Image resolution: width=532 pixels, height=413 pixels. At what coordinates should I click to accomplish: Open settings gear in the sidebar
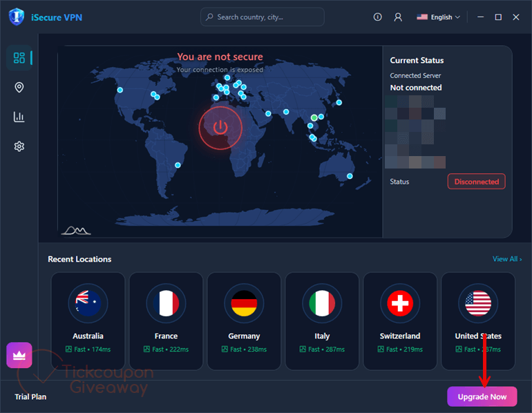(19, 146)
